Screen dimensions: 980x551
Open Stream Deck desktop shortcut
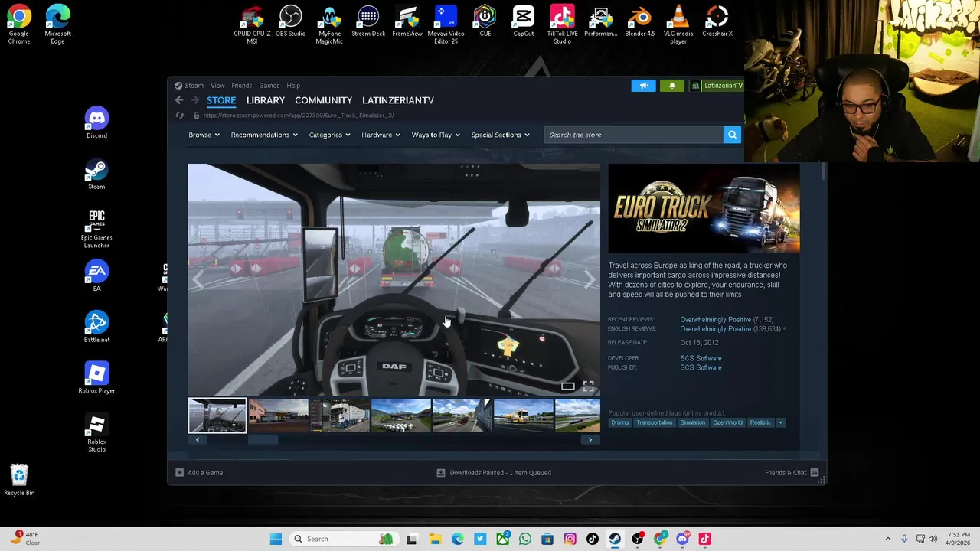point(368,21)
